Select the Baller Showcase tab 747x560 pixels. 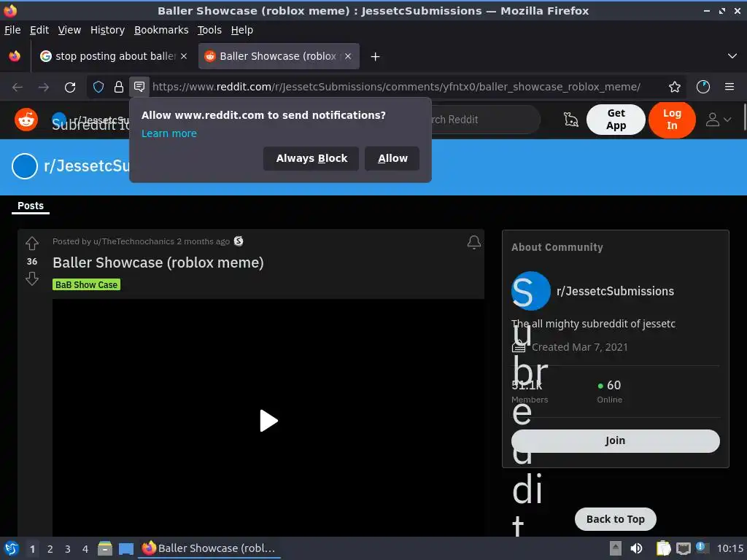(x=279, y=56)
